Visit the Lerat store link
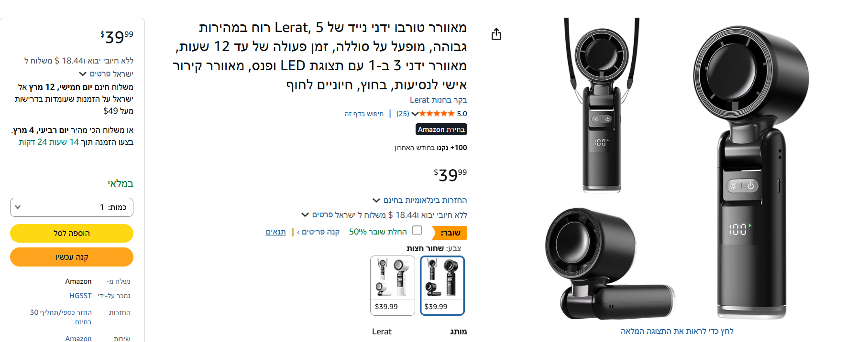This screenshot has height=342, width=868. (x=438, y=100)
